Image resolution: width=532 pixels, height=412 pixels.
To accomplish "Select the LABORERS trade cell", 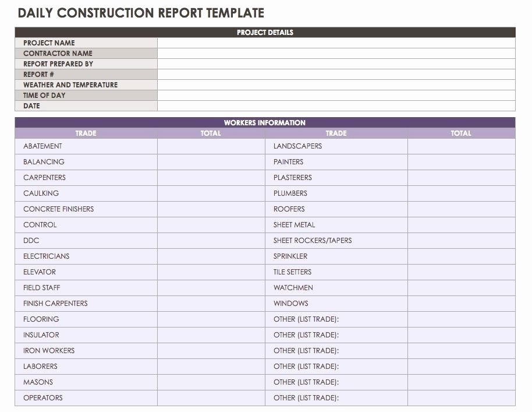I will tap(86, 367).
